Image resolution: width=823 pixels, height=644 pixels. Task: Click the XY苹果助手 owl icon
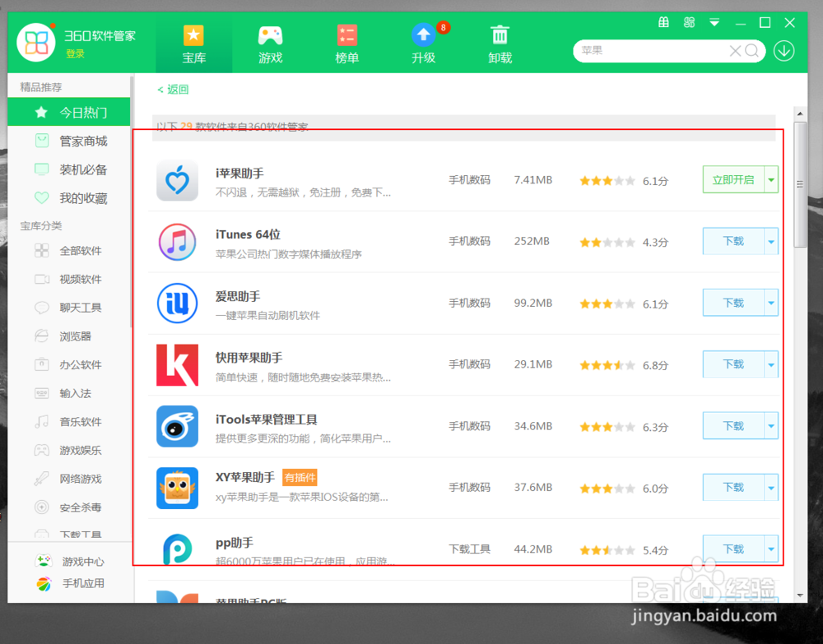coord(178,488)
